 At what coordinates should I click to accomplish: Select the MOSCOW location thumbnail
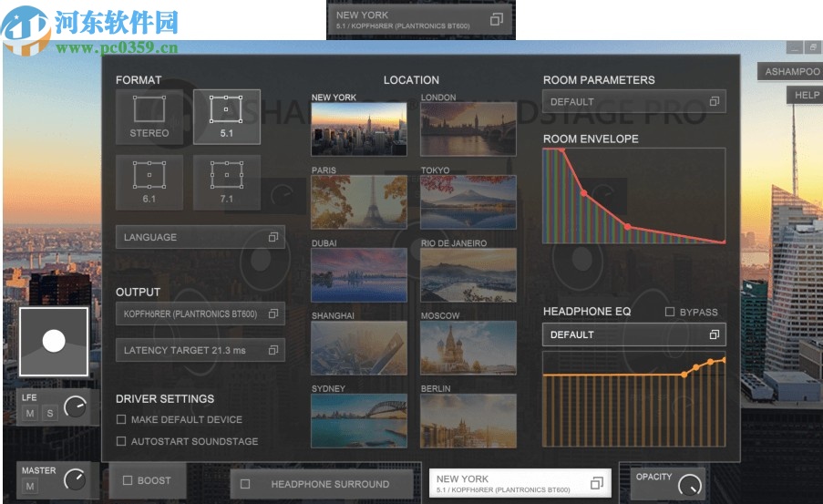tap(468, 348)
